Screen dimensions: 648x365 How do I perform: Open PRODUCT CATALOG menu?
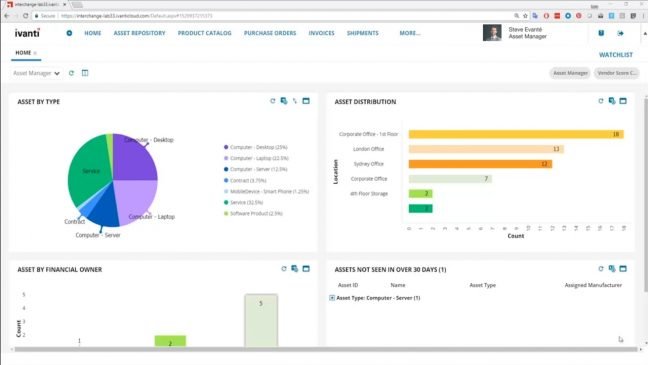205,33
